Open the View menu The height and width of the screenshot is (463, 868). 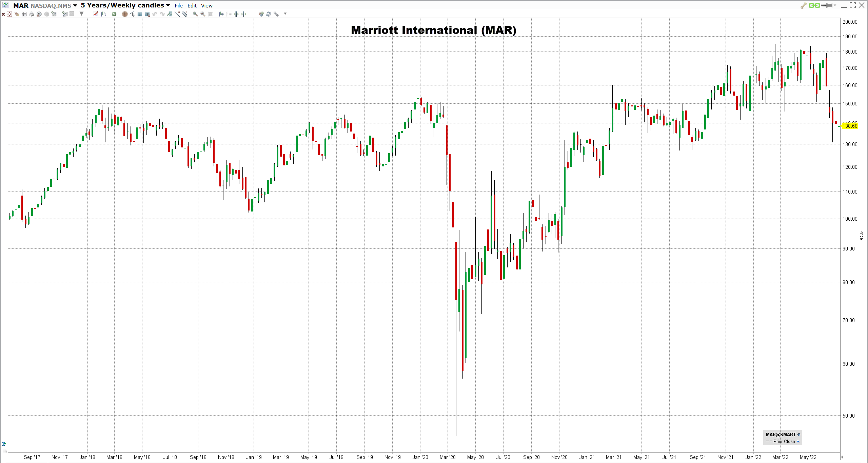(206, 5)
